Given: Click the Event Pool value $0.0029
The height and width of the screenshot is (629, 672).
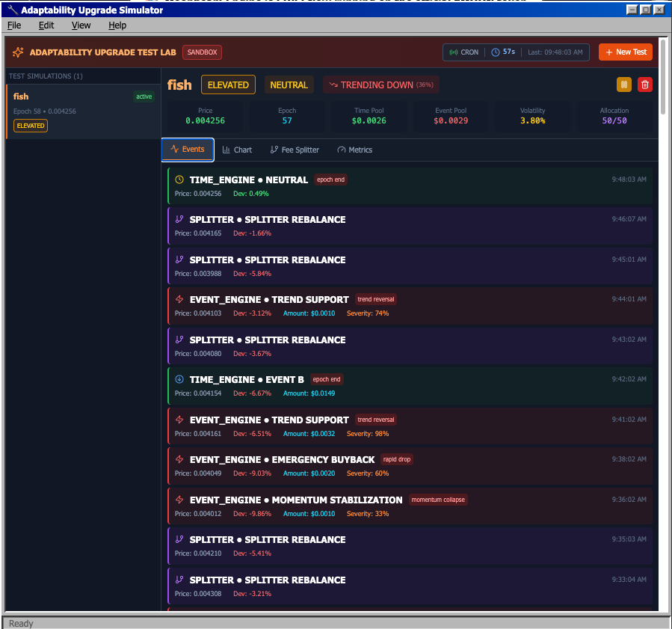Looking at the screenshot, I should [x=451, y=121].
